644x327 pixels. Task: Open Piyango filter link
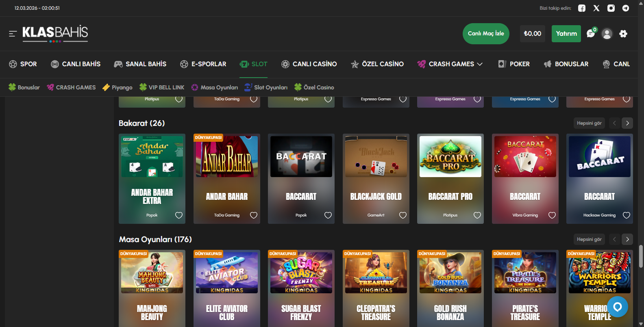tap(117, 87)
